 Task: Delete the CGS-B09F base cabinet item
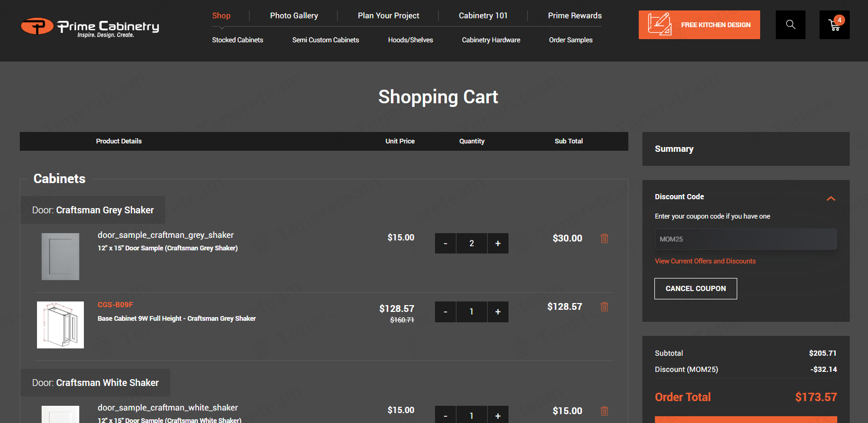pos(604,307)
